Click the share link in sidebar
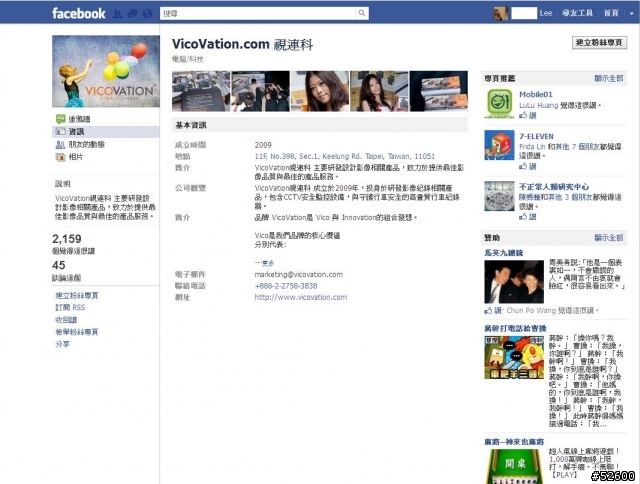The height and width of the screenshot is (484, 640). tap(62, 344)
